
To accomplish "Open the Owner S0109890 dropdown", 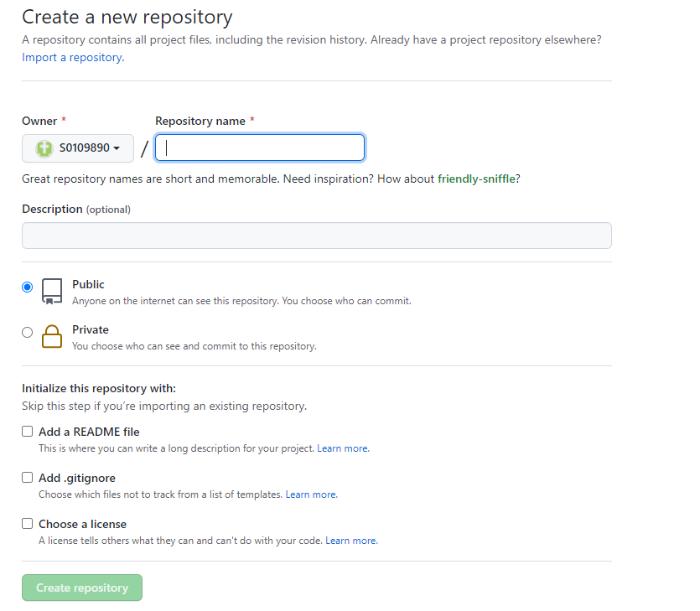I will (x=78, y=148).
